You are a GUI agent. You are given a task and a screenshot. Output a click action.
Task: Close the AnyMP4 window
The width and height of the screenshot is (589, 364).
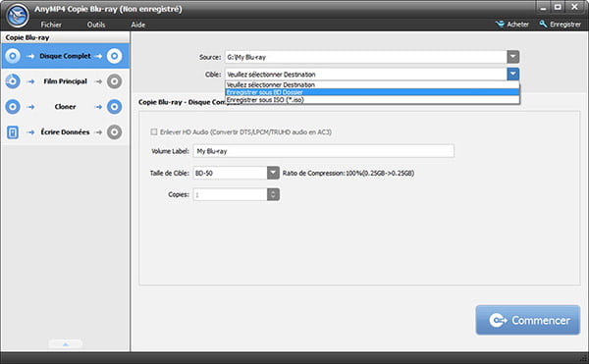[574, 7]
